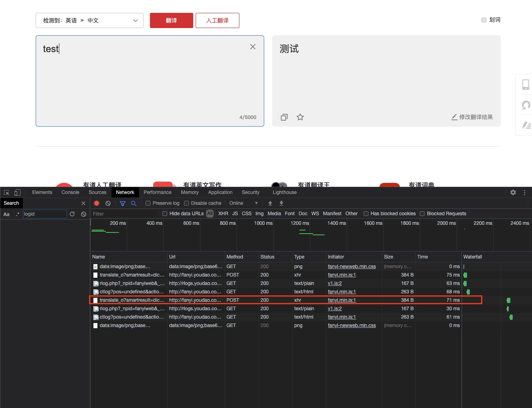Sort by the Waterfall column header
Image resolution: width=532 pixels, height=408 pixels.
pos(497,257)
